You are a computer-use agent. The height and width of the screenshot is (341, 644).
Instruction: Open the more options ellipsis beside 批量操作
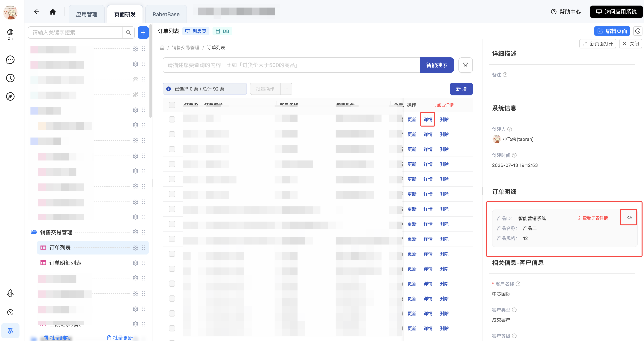point(286,89)
